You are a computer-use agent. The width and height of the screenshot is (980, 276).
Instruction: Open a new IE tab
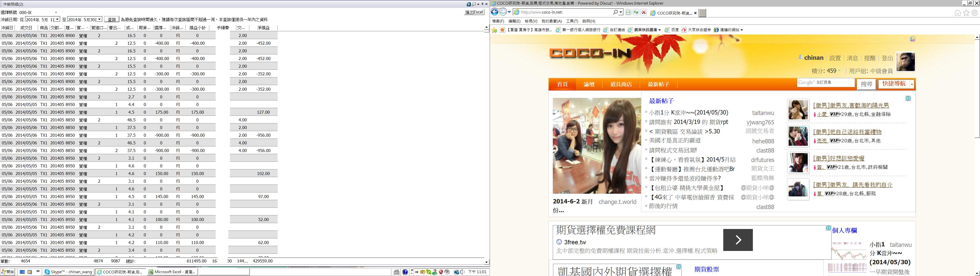(703, 13)
